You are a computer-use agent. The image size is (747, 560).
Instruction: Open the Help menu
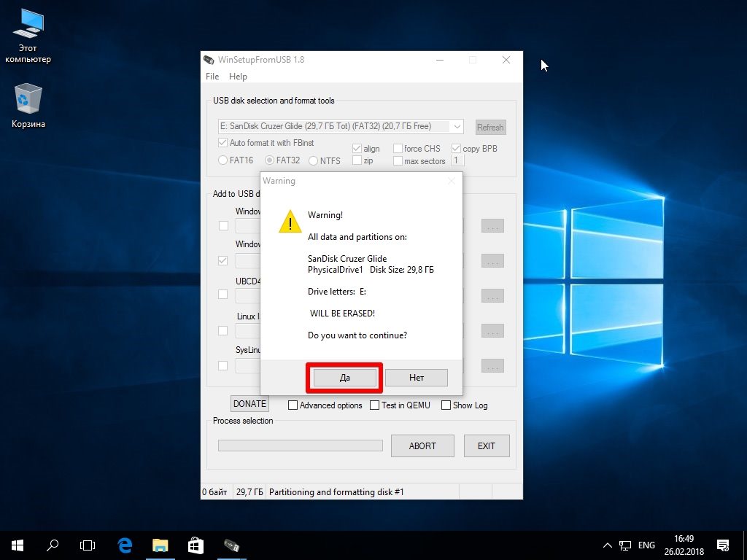pos(238,76)
